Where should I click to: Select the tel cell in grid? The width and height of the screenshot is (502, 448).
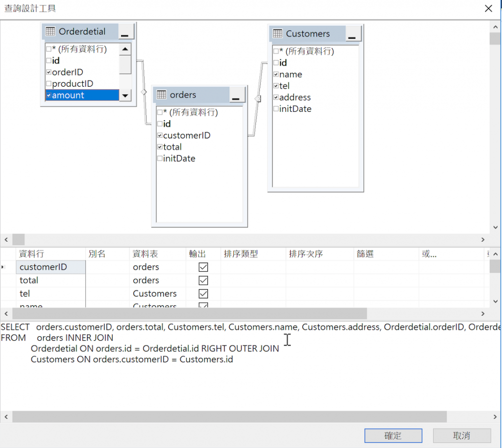[x=50, y=294]
